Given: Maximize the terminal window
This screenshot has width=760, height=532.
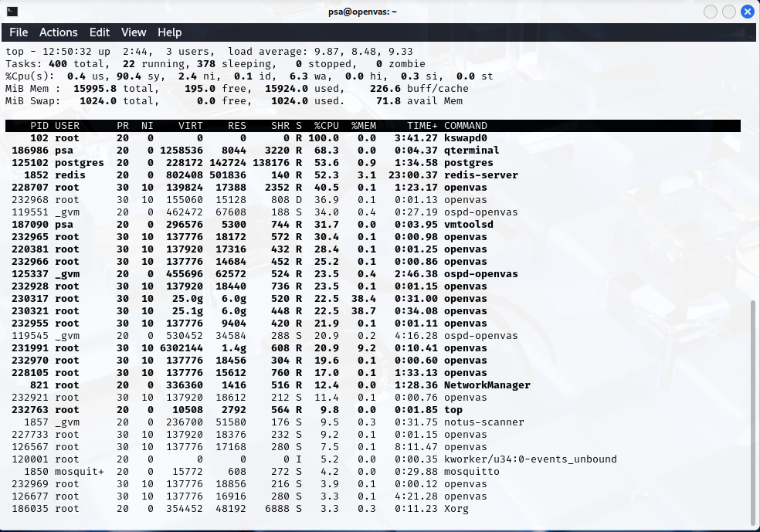Looking at the screenshot, I should (x=728, y=12).
